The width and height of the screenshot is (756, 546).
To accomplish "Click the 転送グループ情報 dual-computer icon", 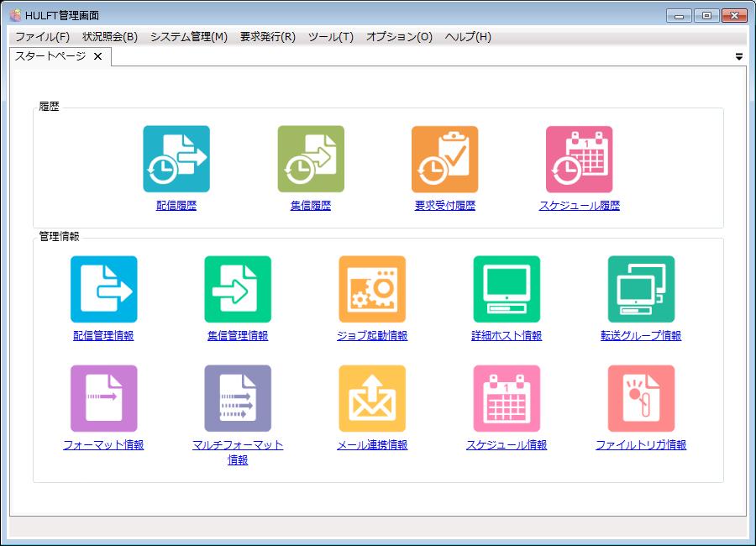I will (x=641, y=289).
